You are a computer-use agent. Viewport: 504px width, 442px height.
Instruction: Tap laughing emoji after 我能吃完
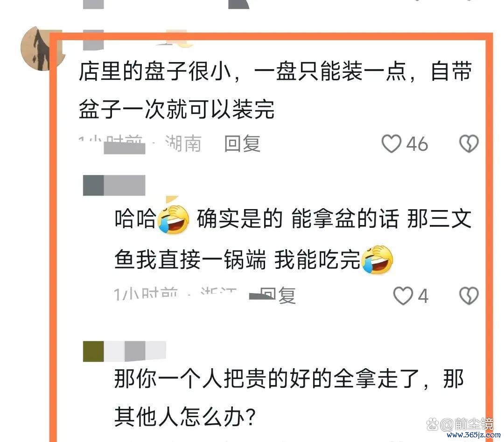tap(378, 260)
